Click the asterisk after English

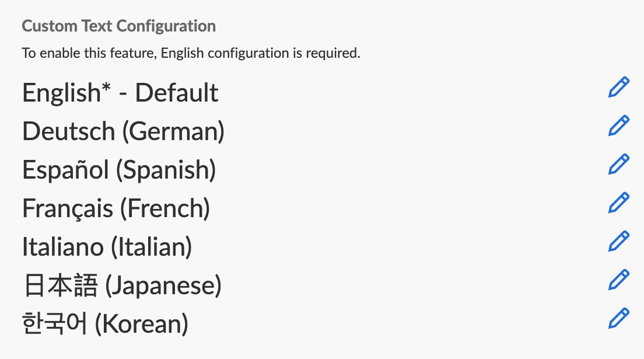(106, 88)
